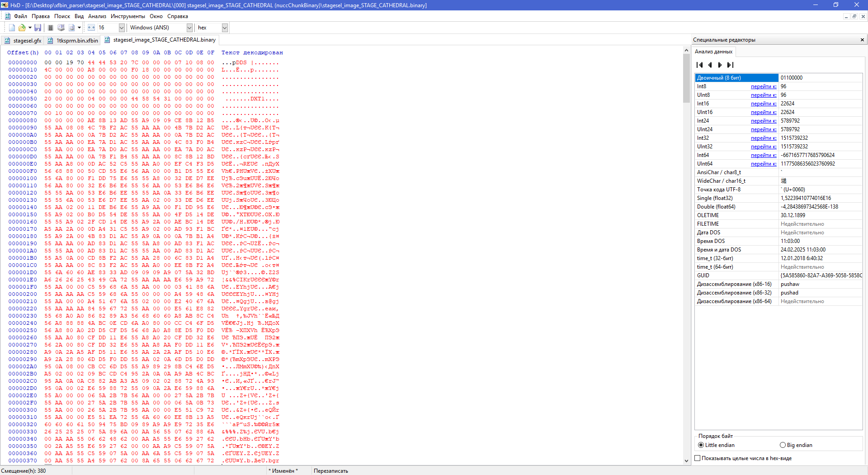Open the bytes per row dropdown showing 16
868x475 pixels.
click(122, 28)
